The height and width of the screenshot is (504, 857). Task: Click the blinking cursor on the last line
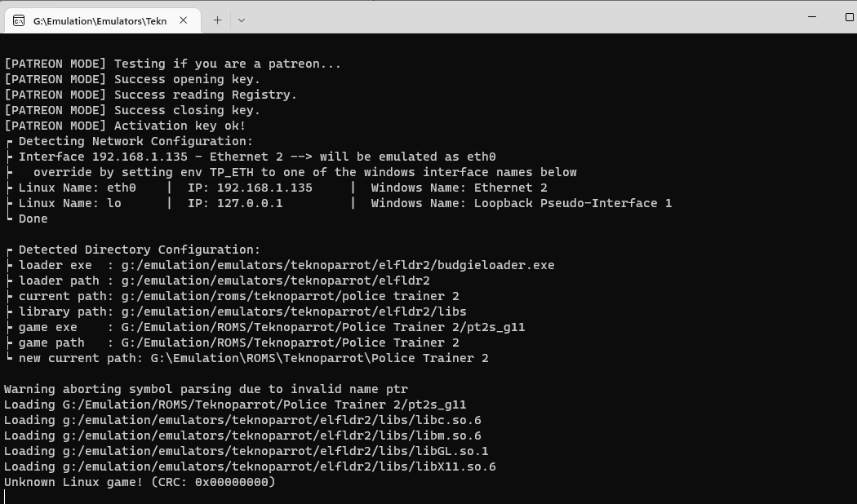[x=6, y=497]
